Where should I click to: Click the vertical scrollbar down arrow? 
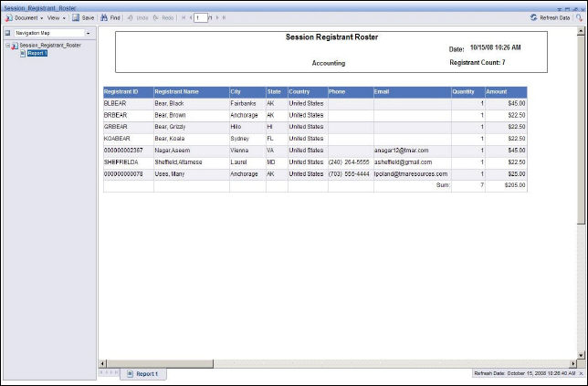(x=582, y=354)
